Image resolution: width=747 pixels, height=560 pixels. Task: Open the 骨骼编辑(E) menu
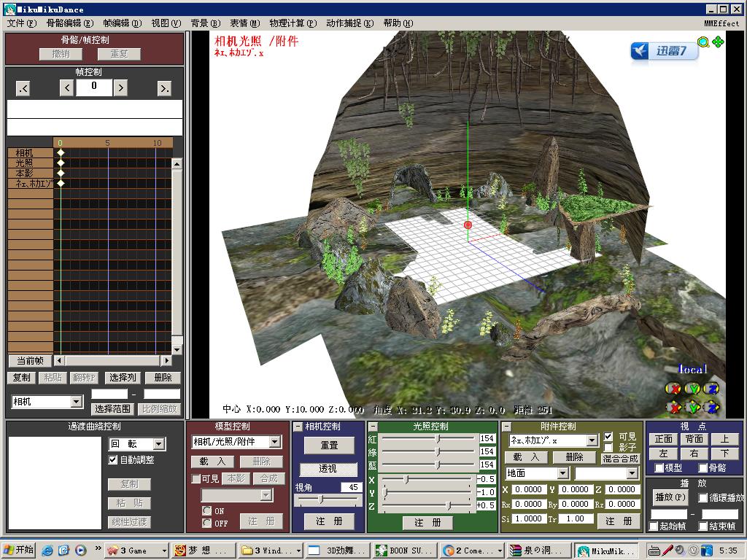coord(70,23)
